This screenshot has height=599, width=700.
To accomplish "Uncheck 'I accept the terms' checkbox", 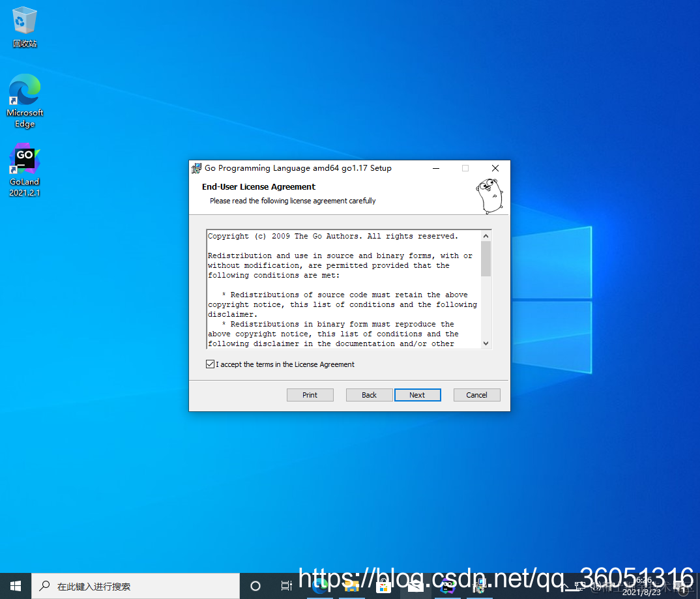I will [210, 364].
